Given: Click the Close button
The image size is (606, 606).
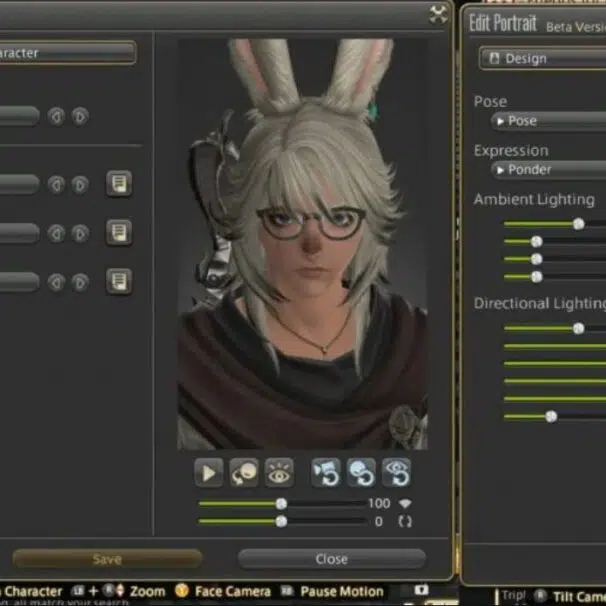Looking at the screenshot, I should click(331, 559).
